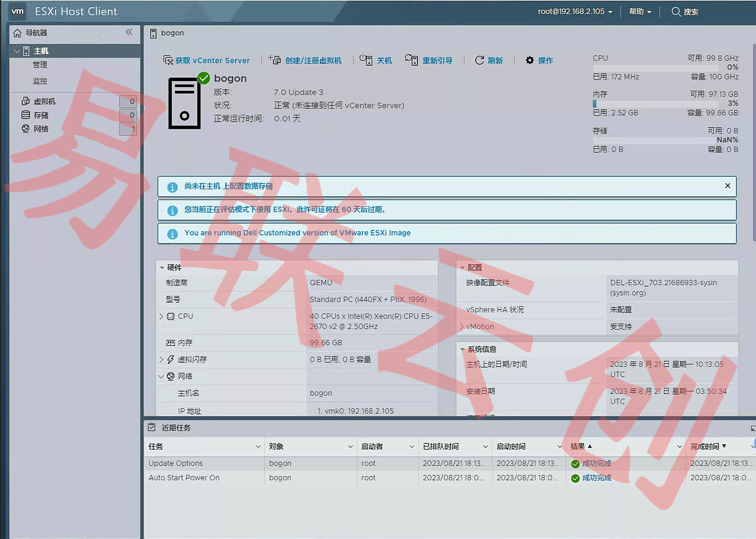756x539 pixels.
Task: Expand the Virtual flash (虚拟闪存) row
Action: point(161,360)
